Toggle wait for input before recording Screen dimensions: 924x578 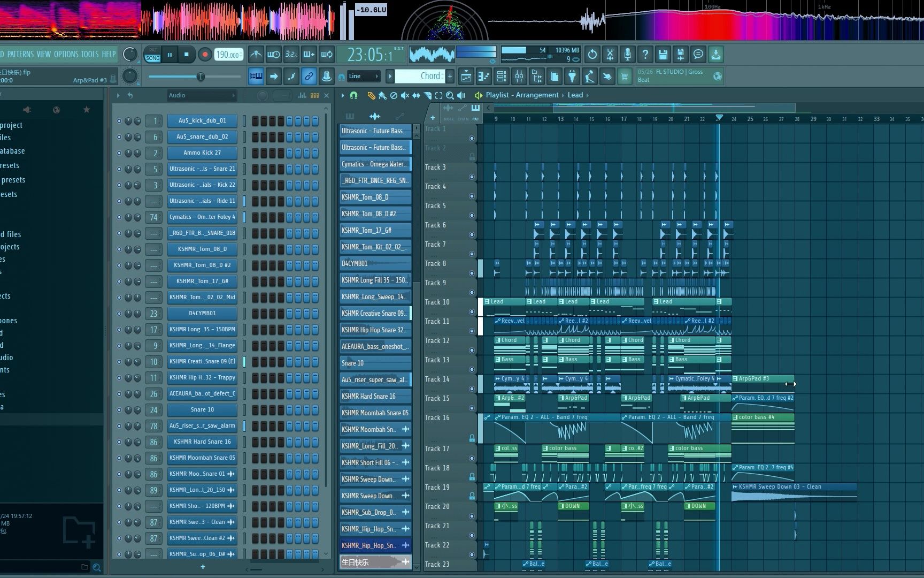[274, 54]
